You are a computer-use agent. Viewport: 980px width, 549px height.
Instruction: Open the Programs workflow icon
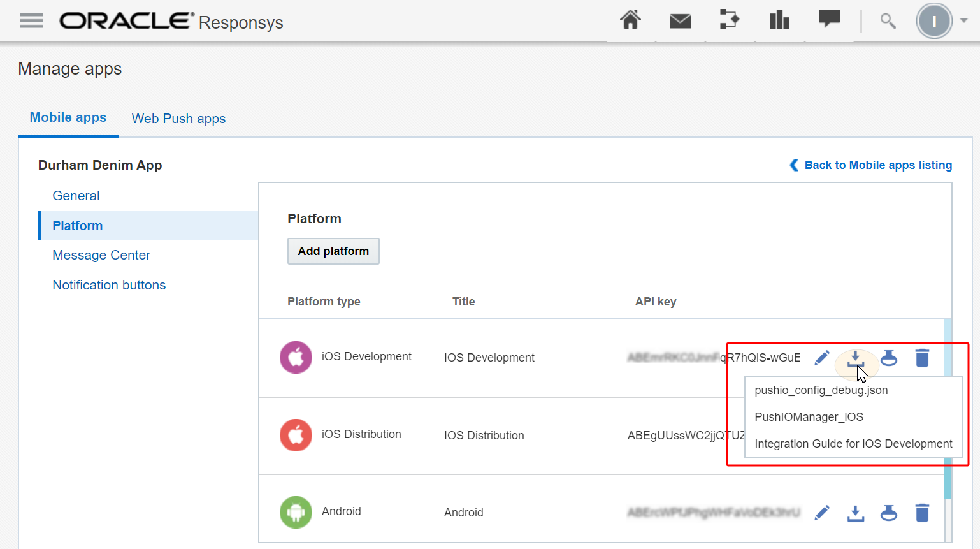tap(730, 20)
